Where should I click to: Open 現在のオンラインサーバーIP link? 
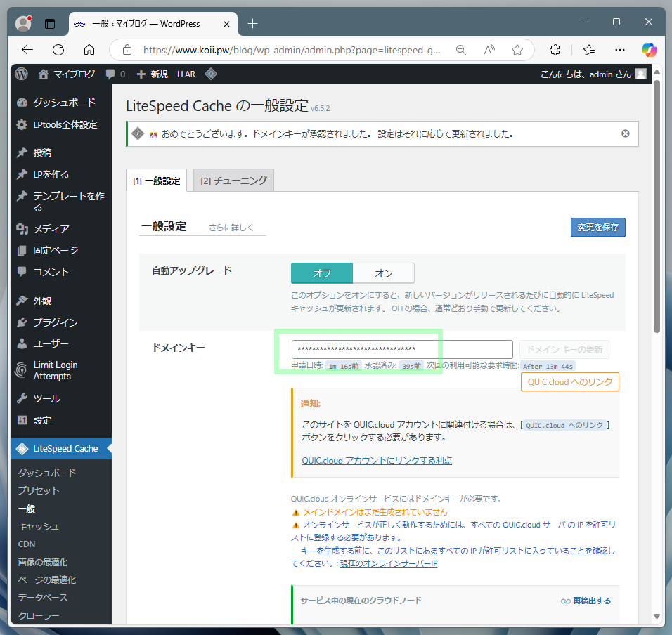click(389, 563)
